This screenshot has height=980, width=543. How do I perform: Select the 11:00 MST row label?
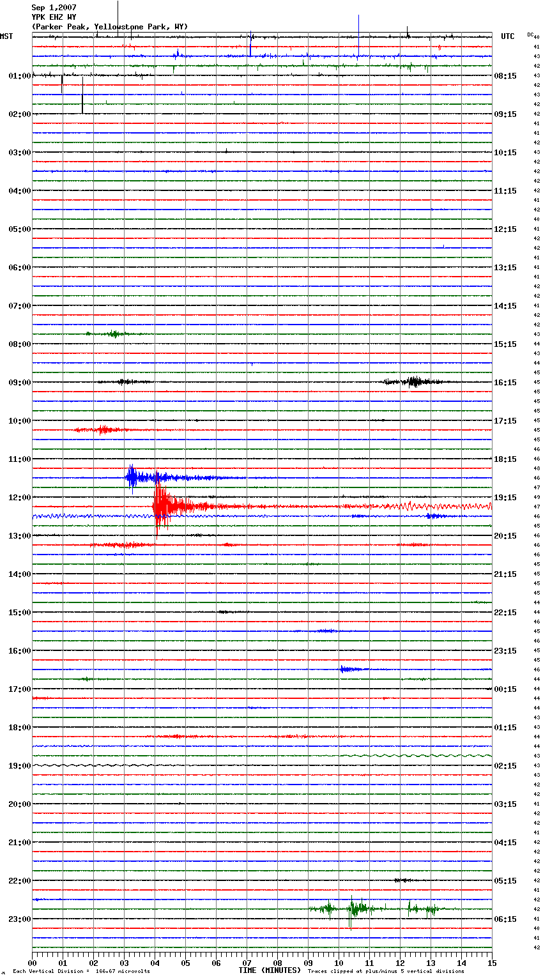click(20, 459)
